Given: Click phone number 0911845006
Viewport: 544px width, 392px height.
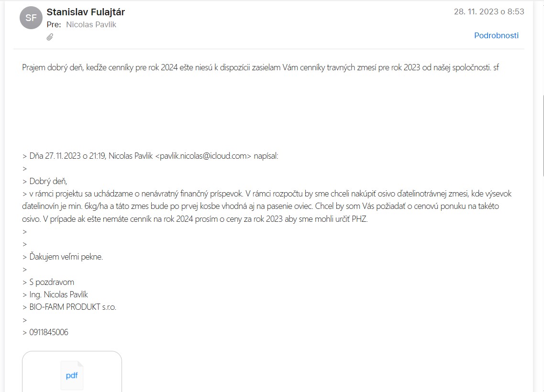Looking at the screenshot, I should [49, 332].
